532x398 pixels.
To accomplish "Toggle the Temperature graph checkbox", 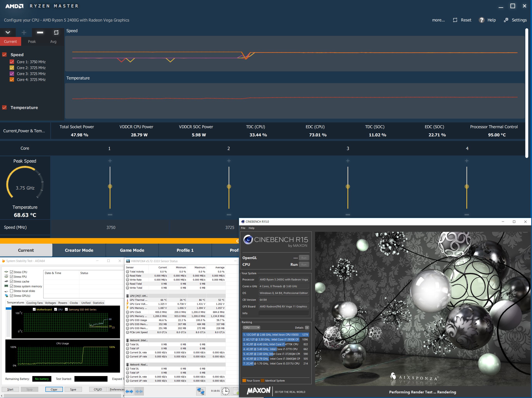I will [4, 108].
